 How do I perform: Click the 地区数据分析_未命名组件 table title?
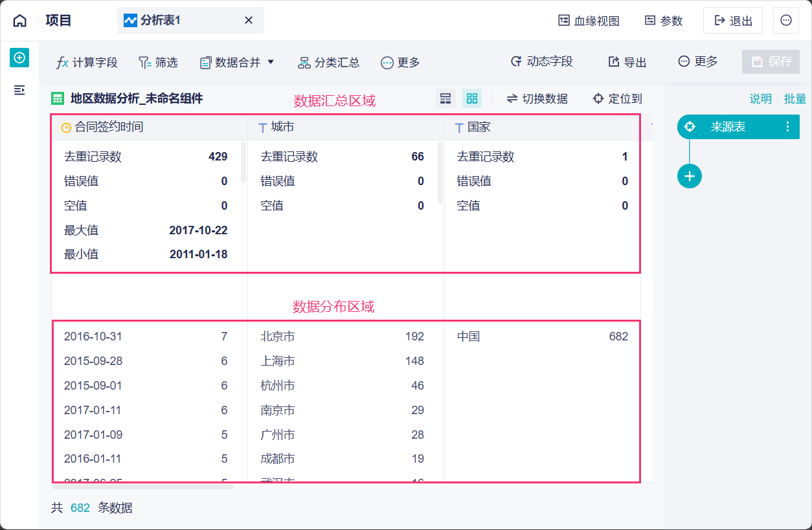coord(137,98)
